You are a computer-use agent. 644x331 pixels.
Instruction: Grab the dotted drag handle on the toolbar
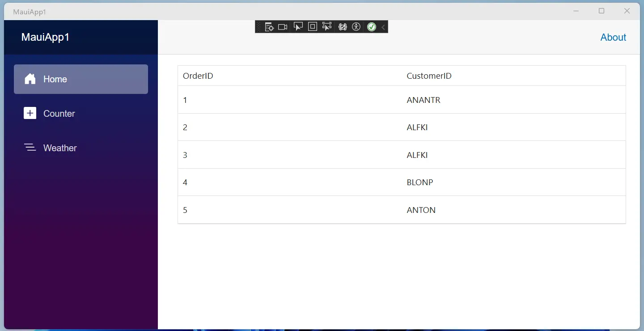(x=258, y=26)
